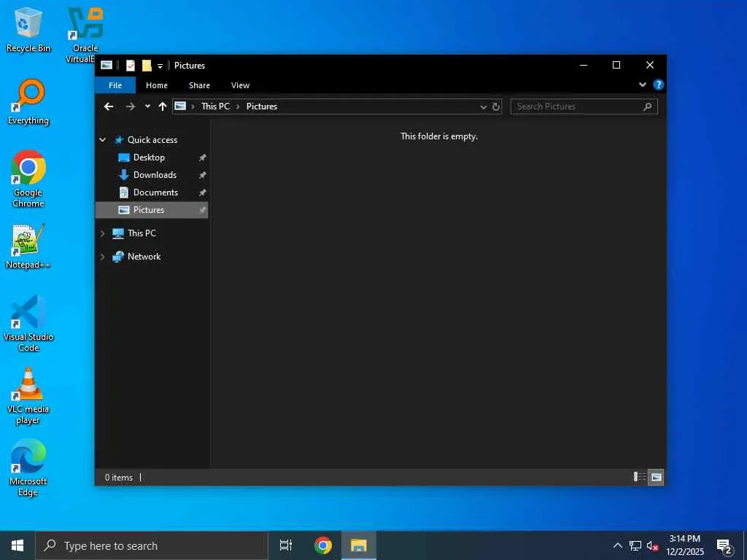Click File Explorer taskbar button
The height and width of the screenshot is (560, 747).
coord(359,545)
